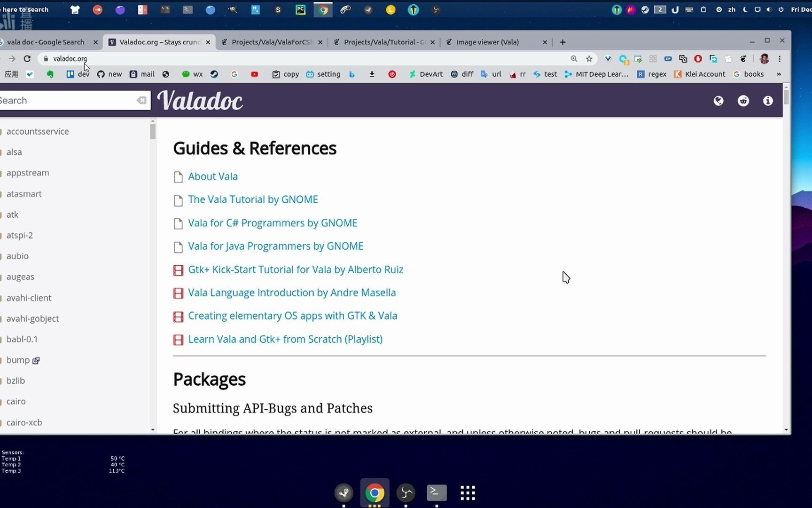Open the regex bookmark
Image resolution: width=812 pixels, height=508 pixels.
tap(652, 74)
